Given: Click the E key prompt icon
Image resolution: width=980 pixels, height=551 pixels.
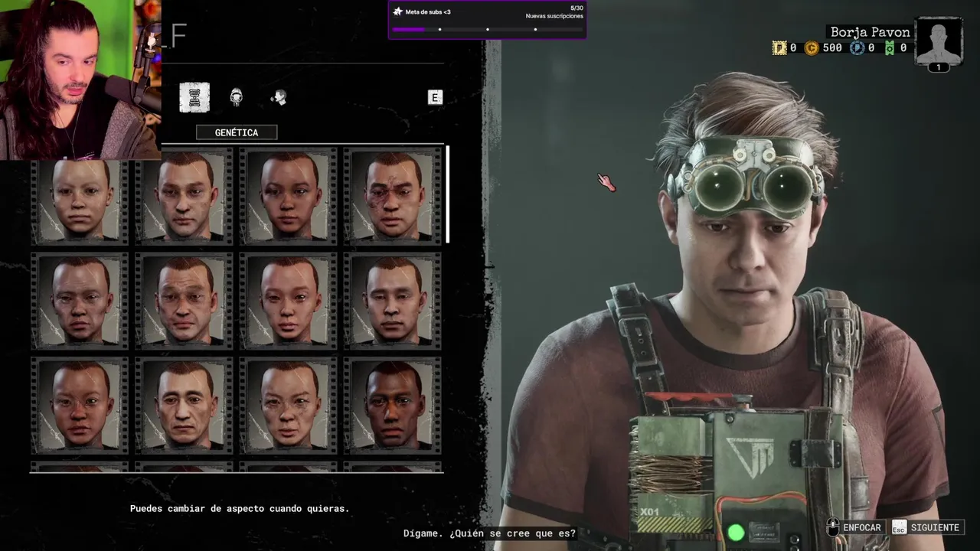Looking at the screenshot, I should [x=435, y=97].
